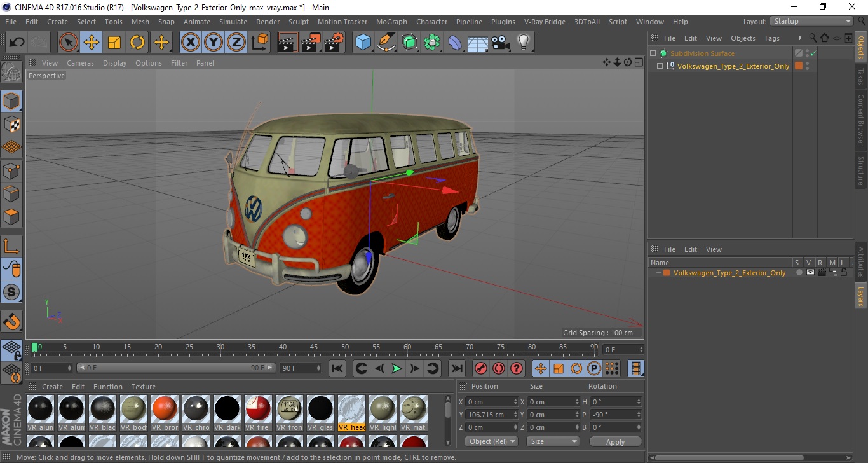
Task: Click Render View clapperboard icon
Action: (288, 43)
